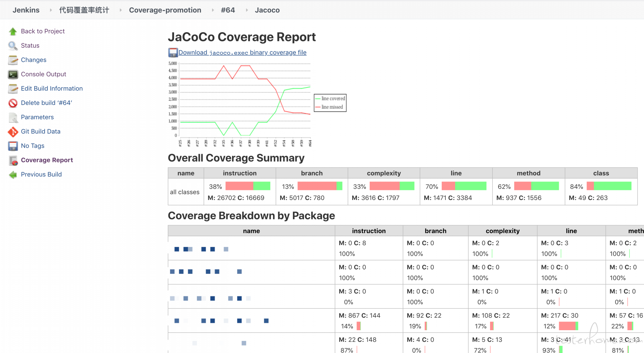Screen dimensions: 644x353
Task: Open the Coverage Report sidebar link
Action: tap(47, 160)
